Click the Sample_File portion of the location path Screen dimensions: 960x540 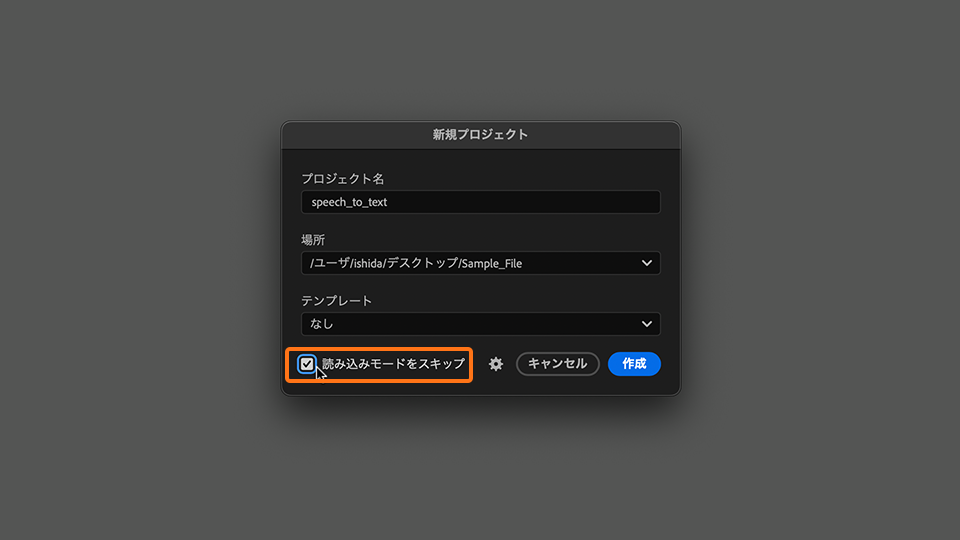pos(492,263)
